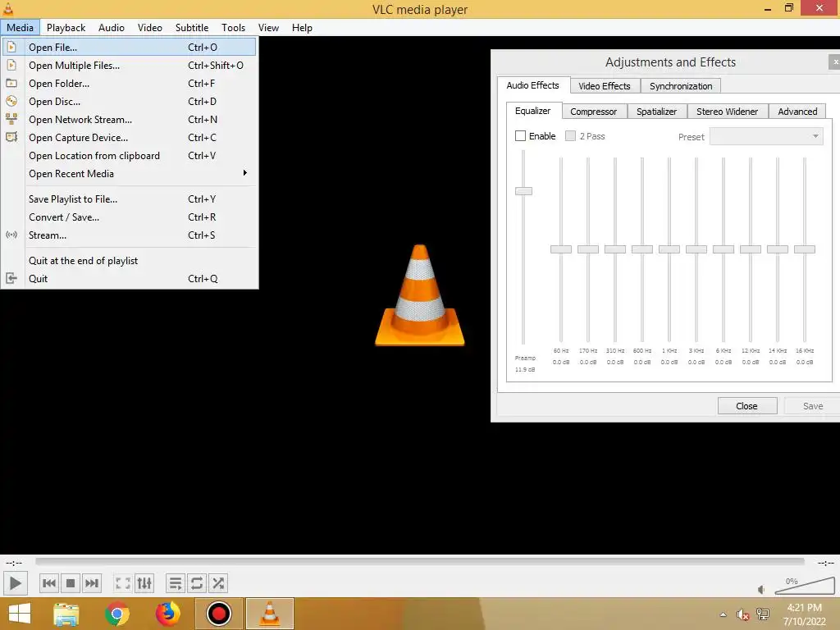Select Open Location from clipboard

pyautogui.click(x=130, y=155)
